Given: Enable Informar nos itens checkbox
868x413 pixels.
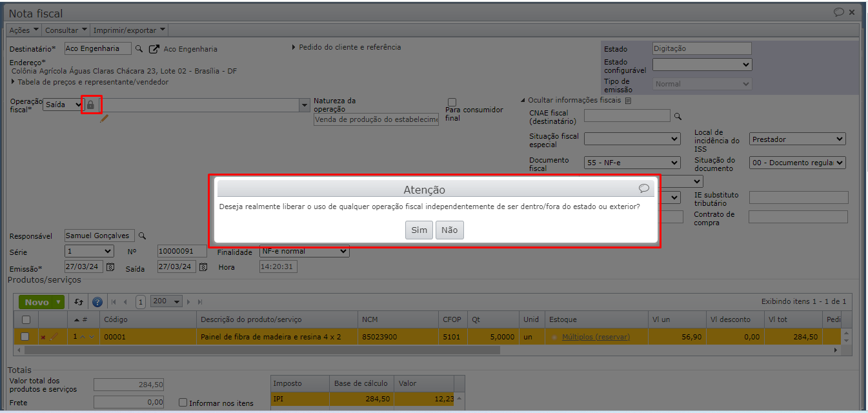Looking at the screenshot, I should pos(183,403).
